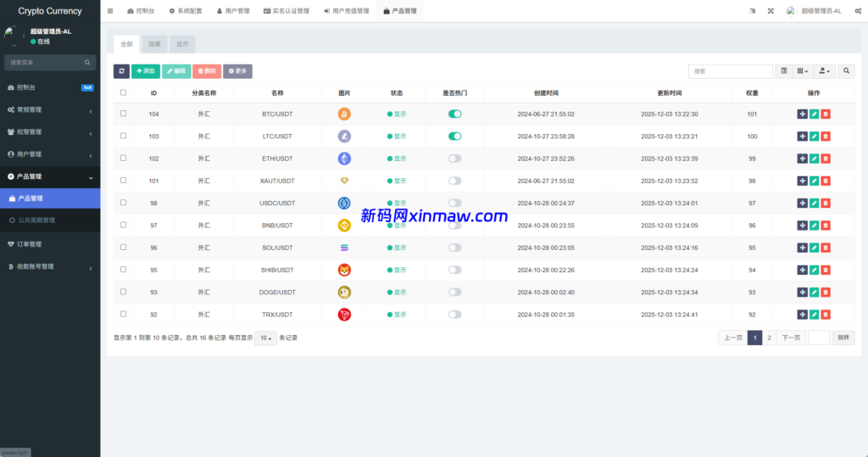The width and height of the screenshot is (868, 457).
Task: Delete the ETH/USDT row with trash icon
Action: (x=826, y=159)
